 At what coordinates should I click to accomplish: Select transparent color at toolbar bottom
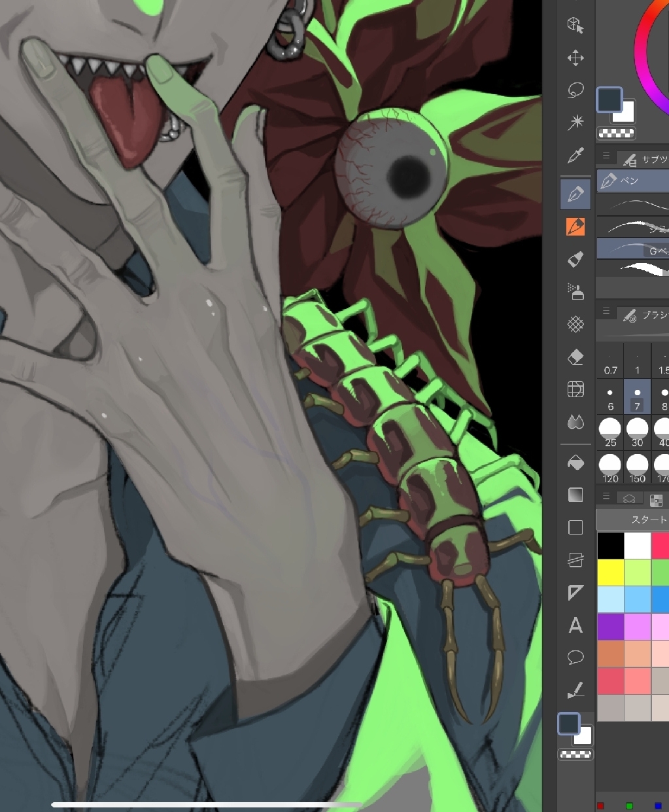click(x=575, y=754)
